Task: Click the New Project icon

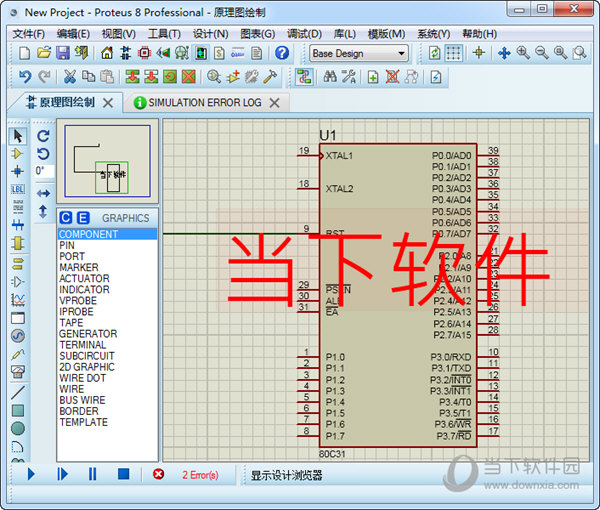Action: 24,53
